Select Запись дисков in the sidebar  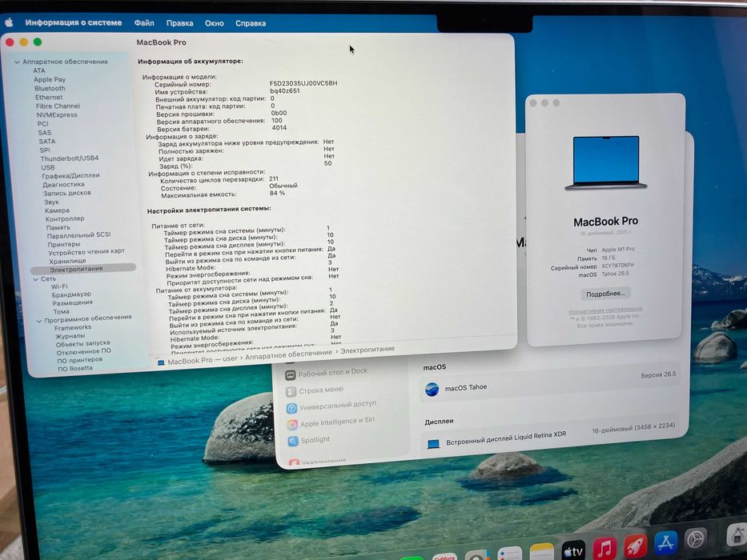pyautogui.click(x=66, y=193)
